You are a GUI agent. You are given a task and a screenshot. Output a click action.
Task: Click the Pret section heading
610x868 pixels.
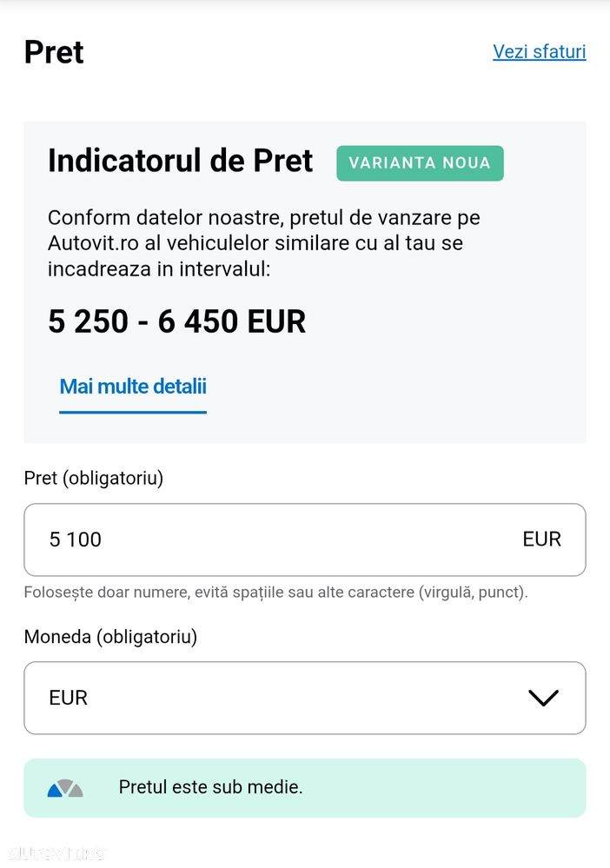click(x=54, y=52)
